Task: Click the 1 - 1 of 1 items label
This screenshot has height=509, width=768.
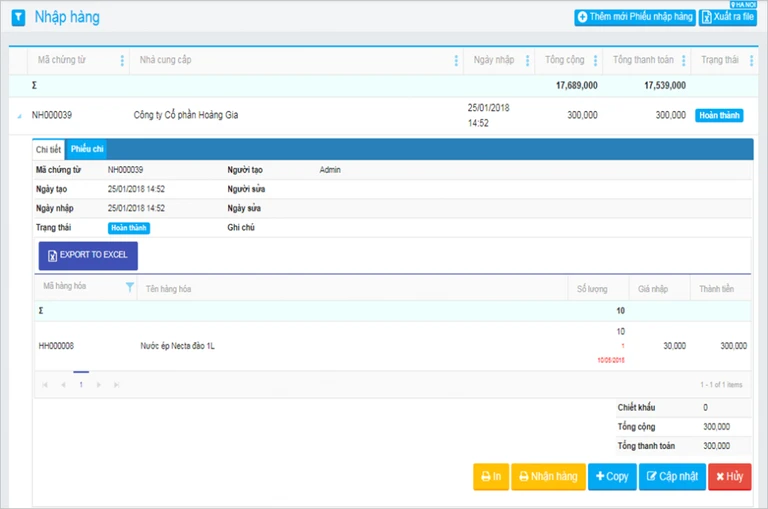Action: pos(721,385)
